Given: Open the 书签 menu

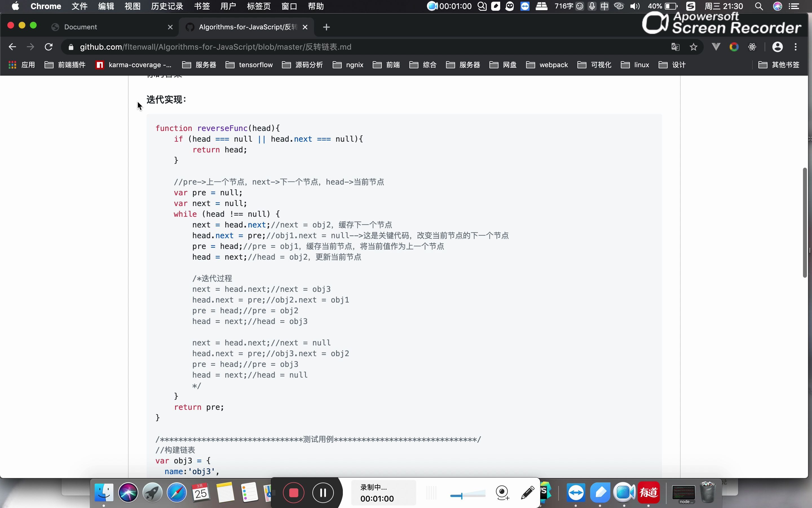Looking at the screenshot, I should coord(202,6).
